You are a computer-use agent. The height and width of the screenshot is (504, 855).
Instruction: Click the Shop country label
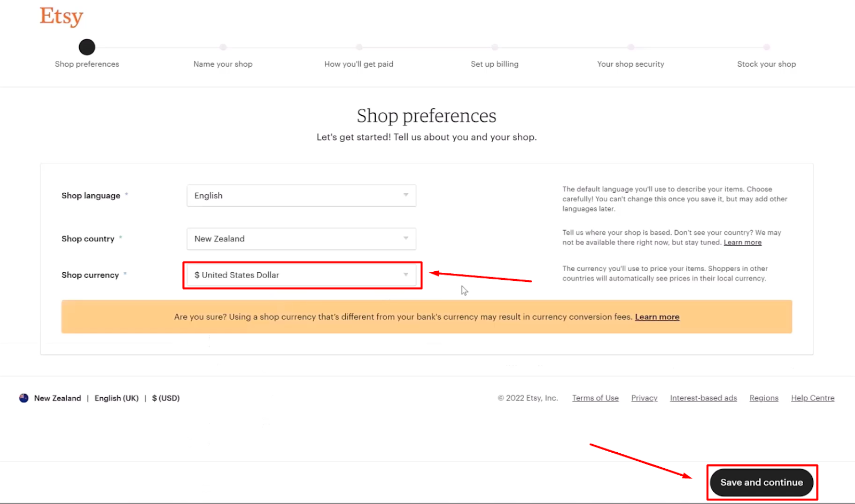click(x=88, y=239)
